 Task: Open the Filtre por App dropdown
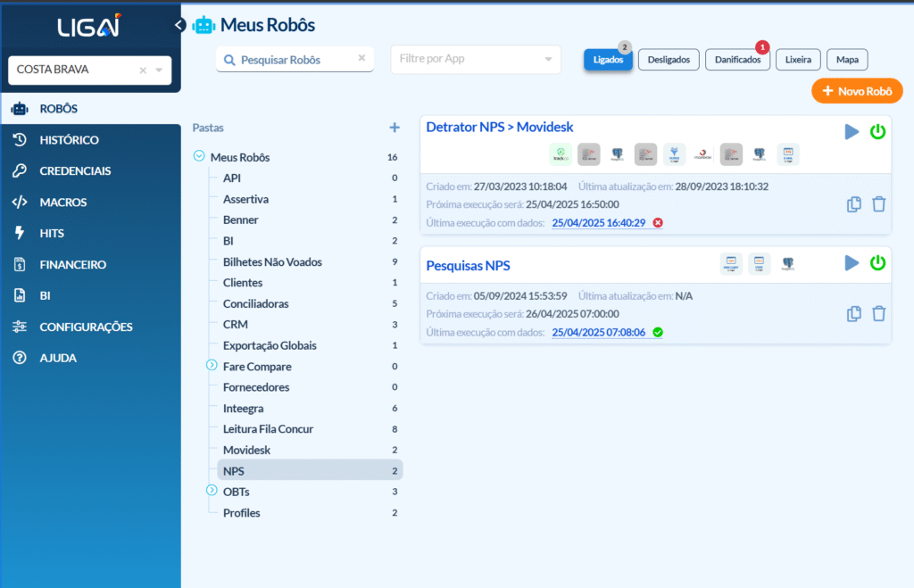(475, 60)
